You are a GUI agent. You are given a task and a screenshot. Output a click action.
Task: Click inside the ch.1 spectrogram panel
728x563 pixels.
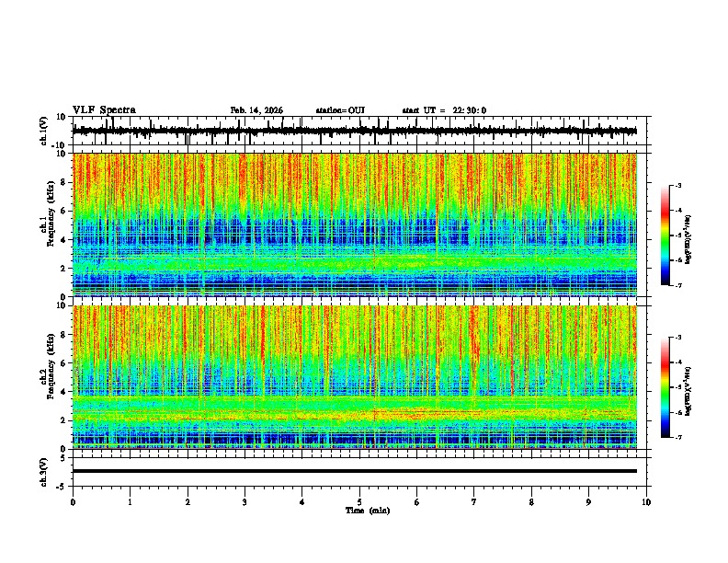point(354,224)
